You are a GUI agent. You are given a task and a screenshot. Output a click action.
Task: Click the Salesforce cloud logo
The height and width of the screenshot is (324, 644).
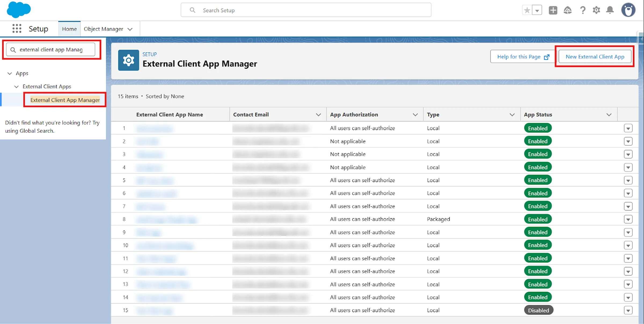[x=19, y=10]
